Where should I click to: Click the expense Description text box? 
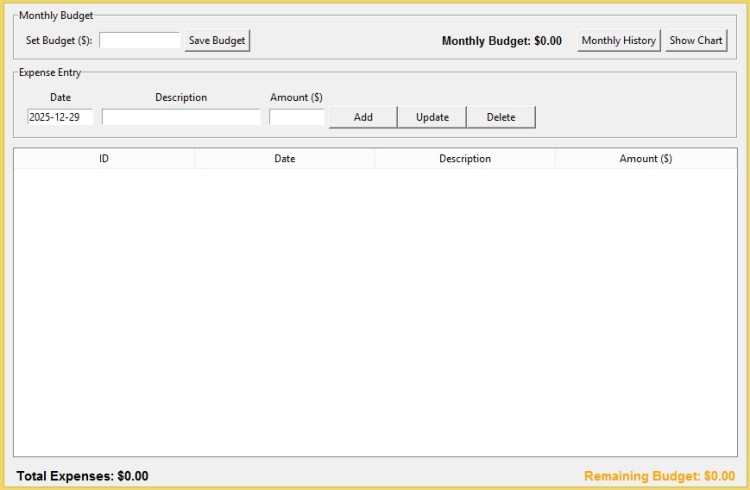coord(181,117)
